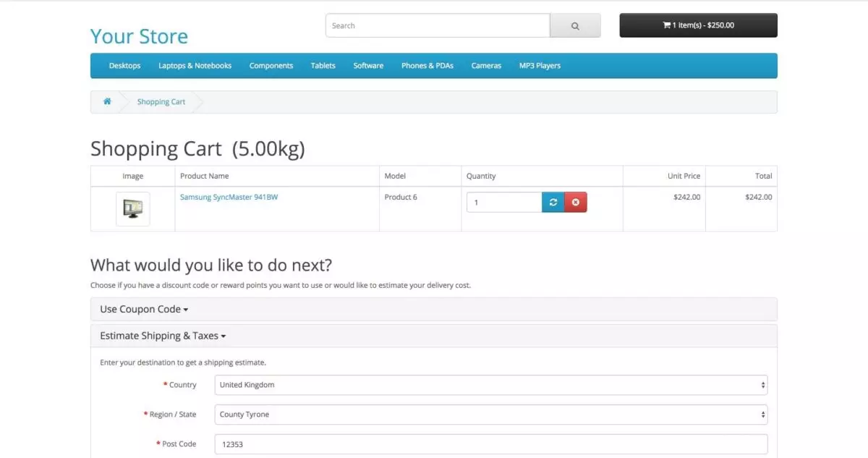
Task: Open the MP3 Players menu
Action: click(540, 66)
